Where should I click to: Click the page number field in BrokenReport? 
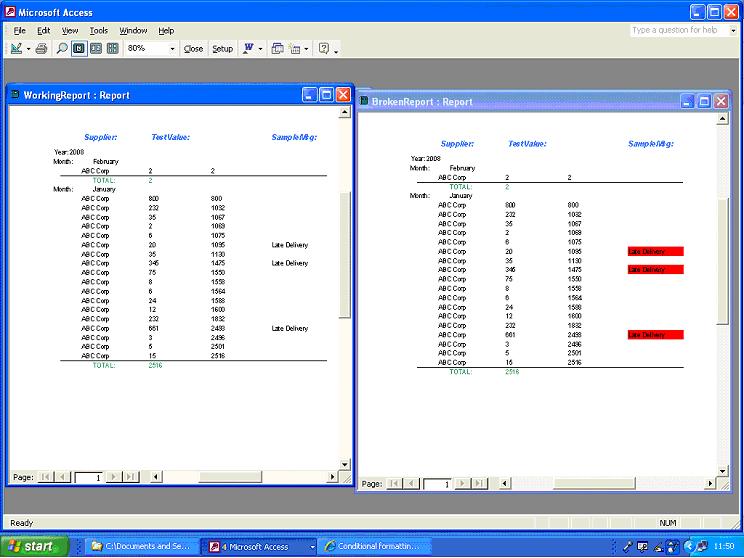437,484
